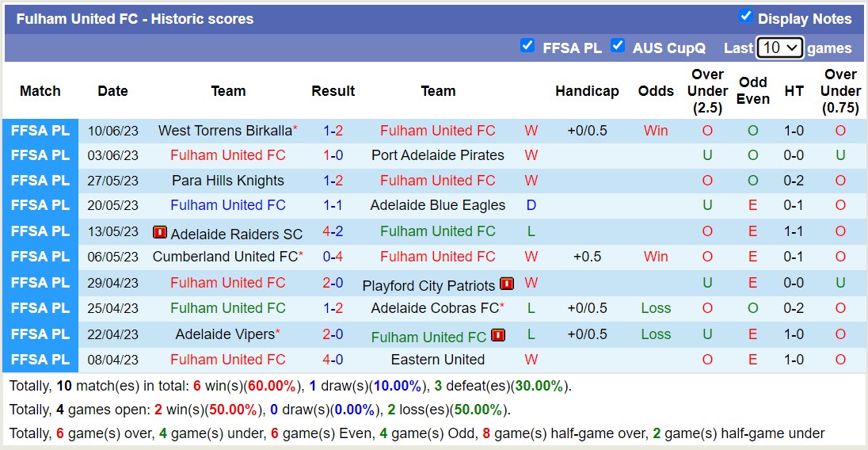
Task: Click the 1-1 result versus Adelaide Blue Eagles
Action: (333, 205)
